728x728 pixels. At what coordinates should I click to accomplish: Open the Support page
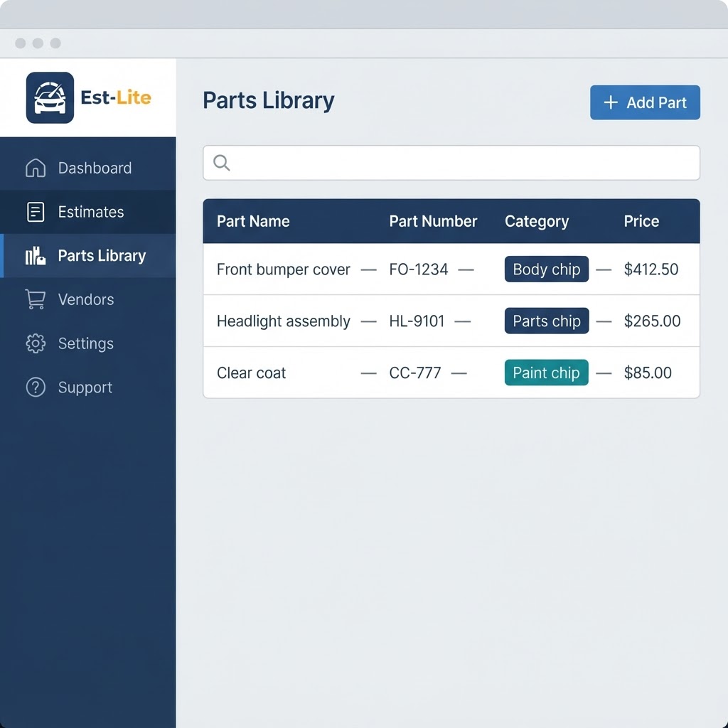pyautogui.click(x=87, y=387)
